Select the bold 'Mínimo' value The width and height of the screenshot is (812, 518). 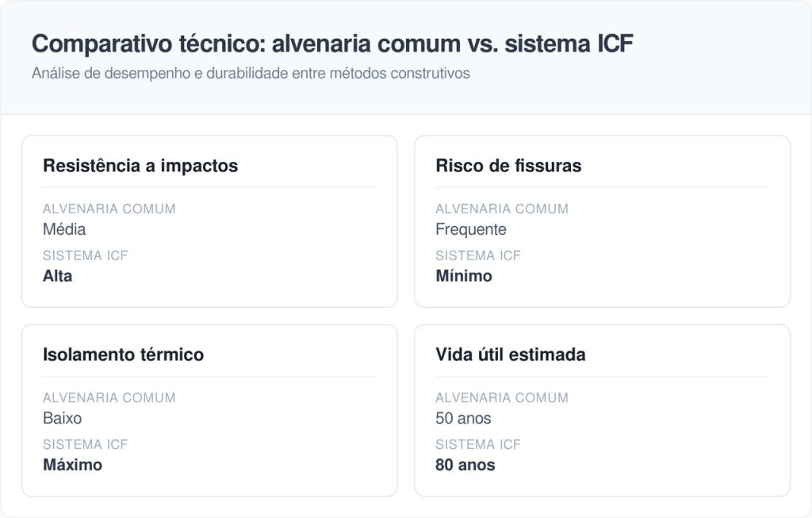[x=464, y=276]
